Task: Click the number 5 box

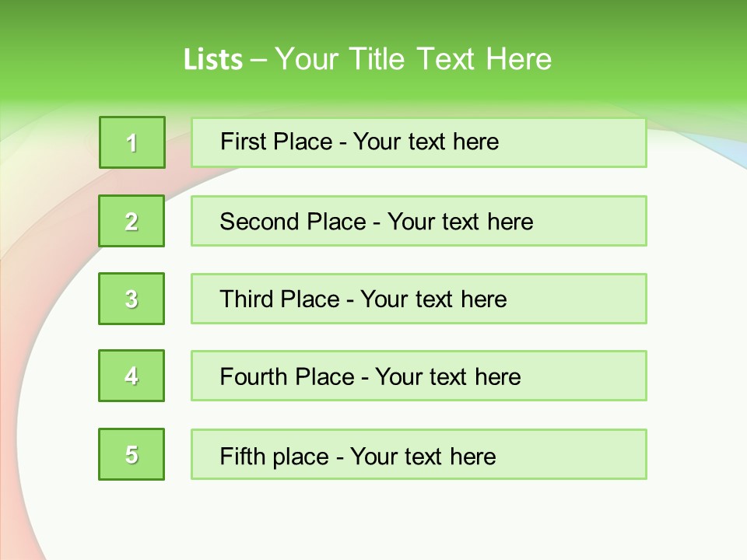Action: click(132, 454)
